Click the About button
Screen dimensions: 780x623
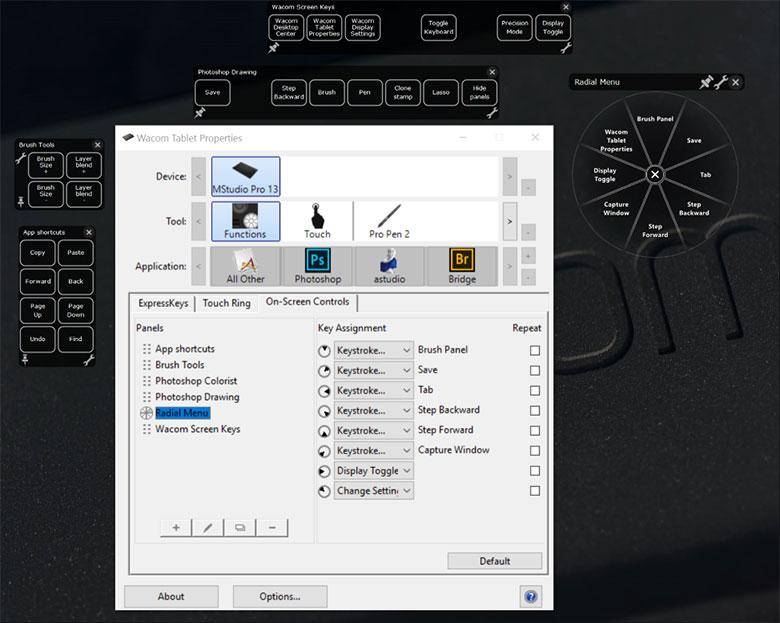[171, 596]
